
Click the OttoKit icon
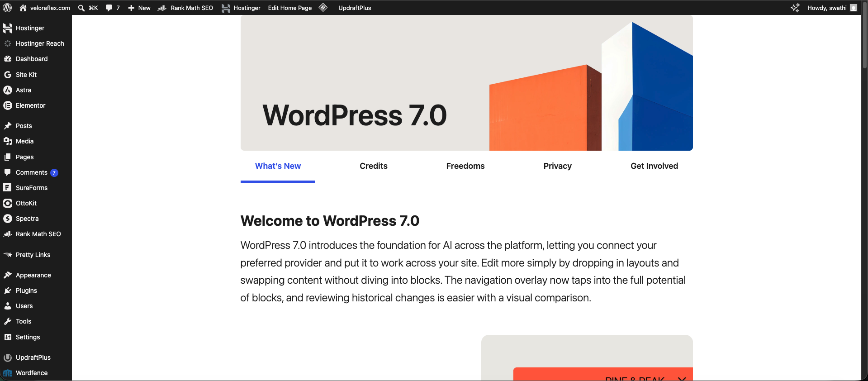coord(8,203)
